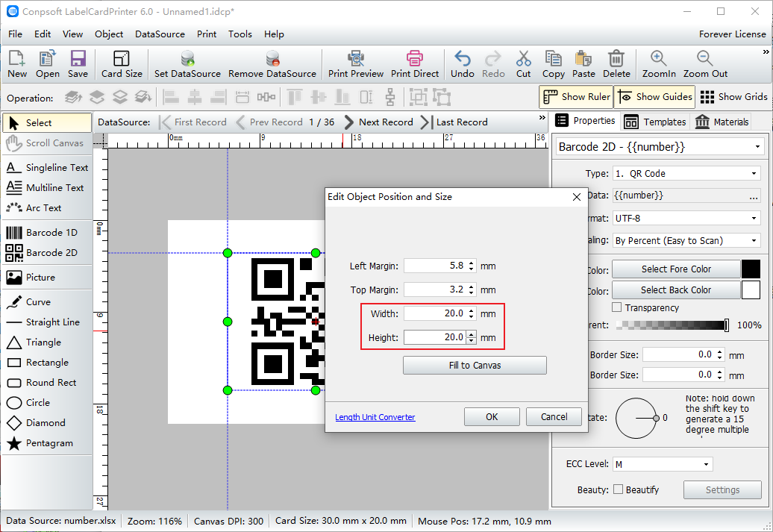Switch to the Templates tab
This screenshot has width=773, height=532.
click(654, 122)
